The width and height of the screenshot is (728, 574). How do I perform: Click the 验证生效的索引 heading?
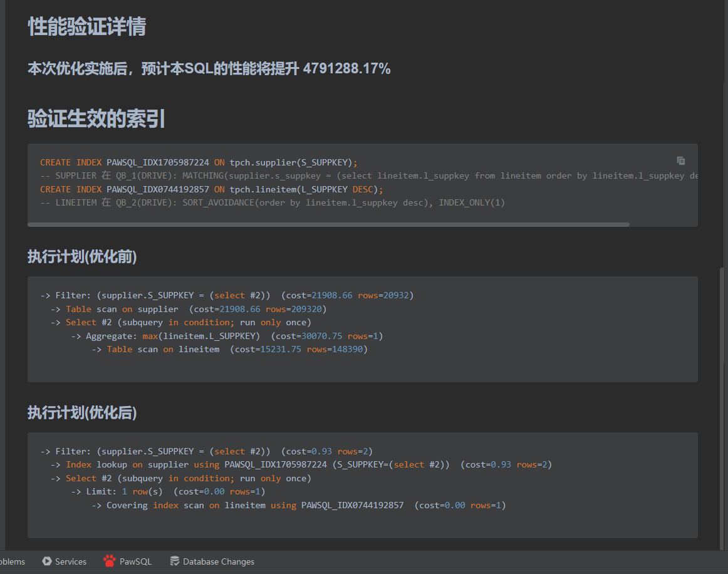(96, 118)
